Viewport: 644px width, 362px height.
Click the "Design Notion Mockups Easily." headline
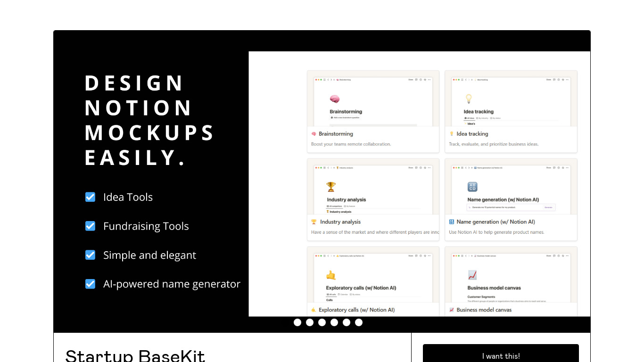[149, 120]
